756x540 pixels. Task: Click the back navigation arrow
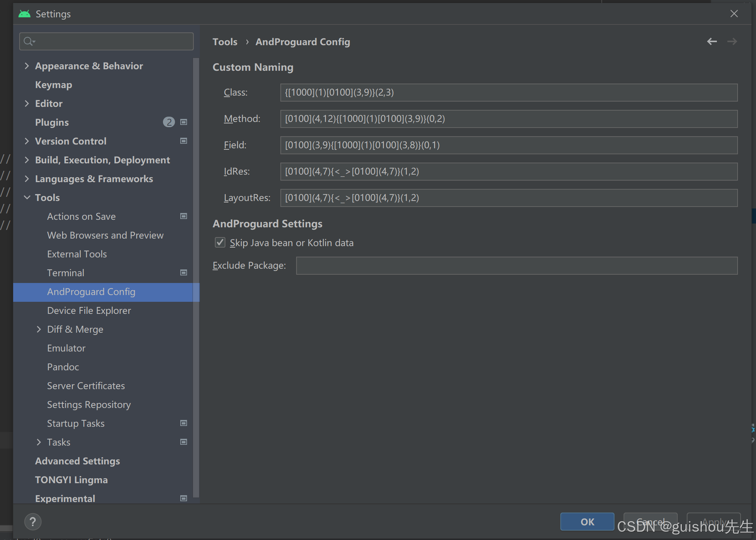[712, 41]
